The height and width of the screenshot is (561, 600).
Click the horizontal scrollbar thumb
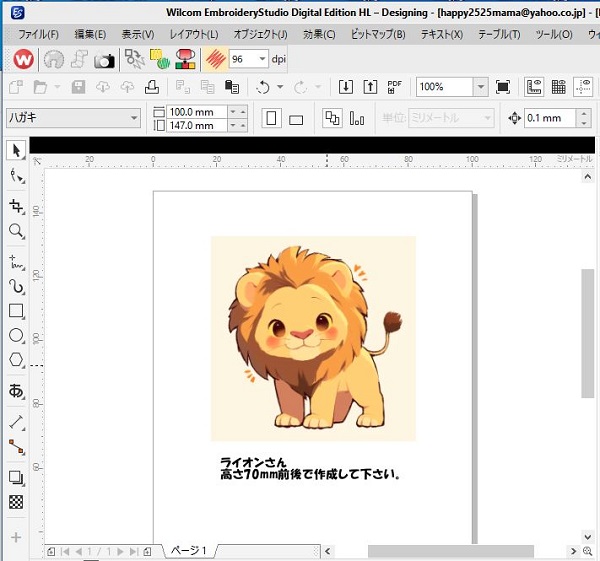coord(451,551)
